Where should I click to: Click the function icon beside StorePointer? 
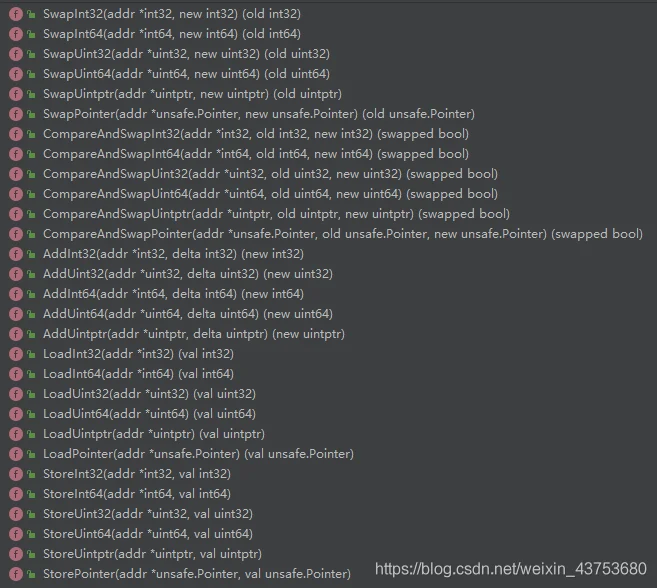pyautogui.click(x=16, y=574)
